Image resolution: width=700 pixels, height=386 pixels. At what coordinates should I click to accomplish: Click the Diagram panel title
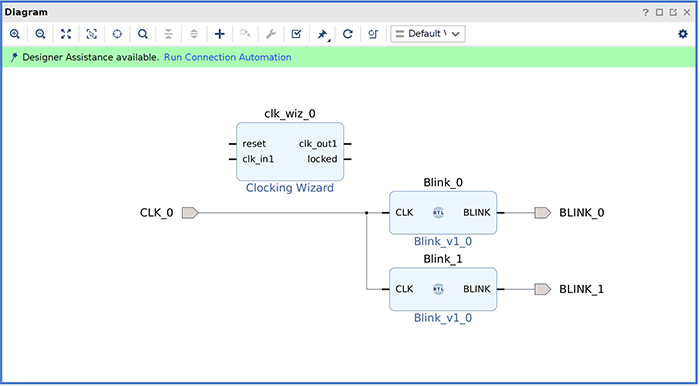click(x=26, y=12)
